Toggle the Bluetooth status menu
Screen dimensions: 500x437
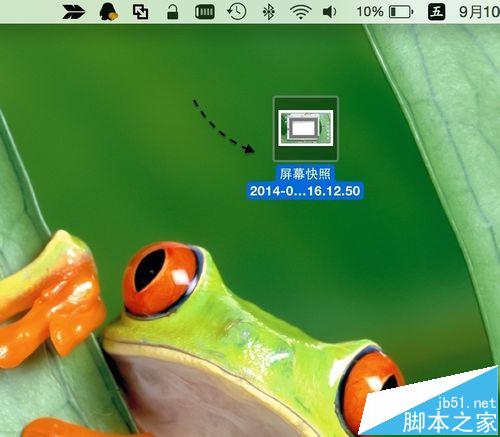point(268,12)
